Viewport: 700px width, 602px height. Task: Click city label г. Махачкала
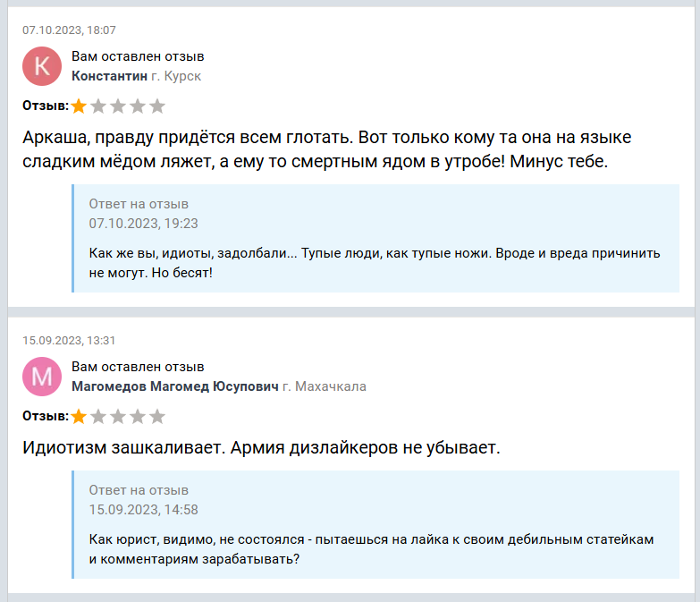(325, 386)
